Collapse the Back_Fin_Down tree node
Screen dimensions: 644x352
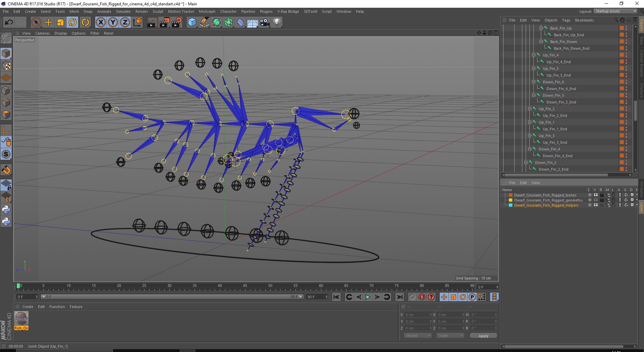point(541,42)
